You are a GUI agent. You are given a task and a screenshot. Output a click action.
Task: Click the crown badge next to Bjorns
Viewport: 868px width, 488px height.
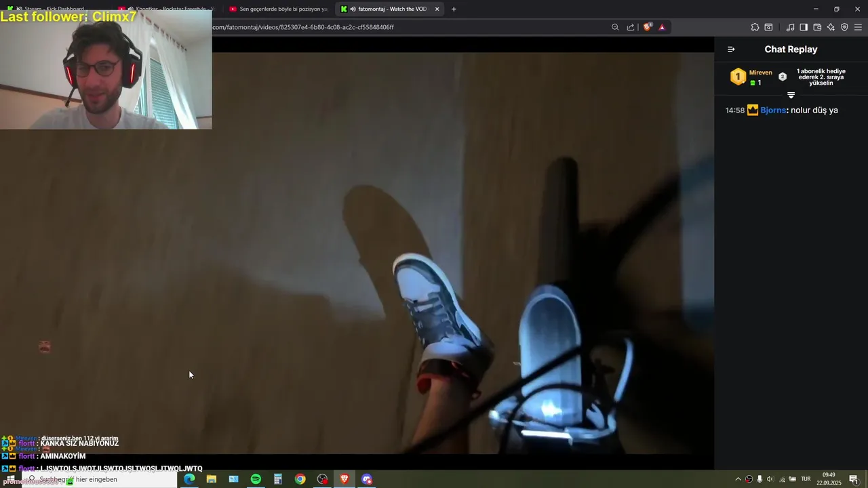coord(753,110)
